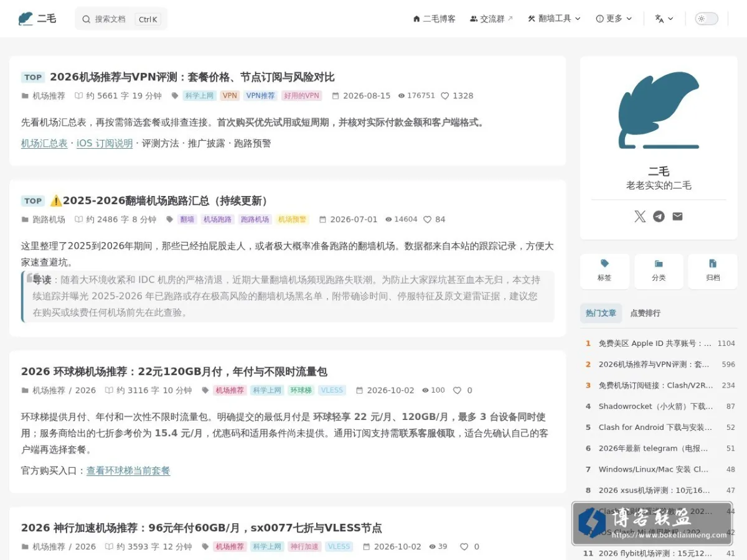The height and width of the screenshot is (560, 747).
Task: Select the orange VPN tag
Action: point(230,96)
